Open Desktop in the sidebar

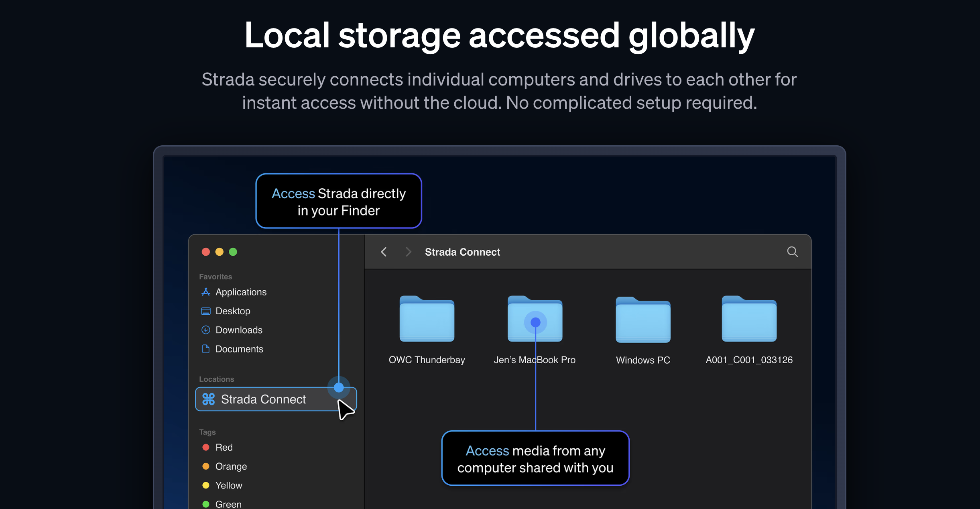point(233,311)
